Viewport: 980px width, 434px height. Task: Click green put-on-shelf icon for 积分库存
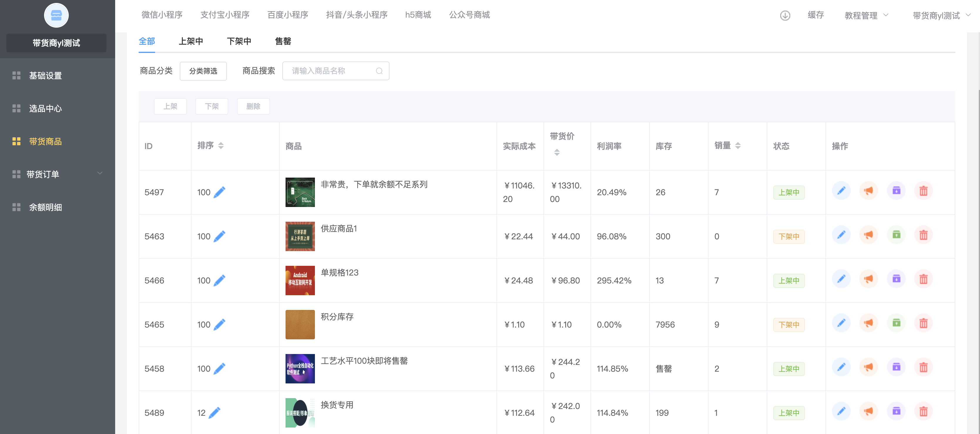pyautogui.click(x=896, y=323)
